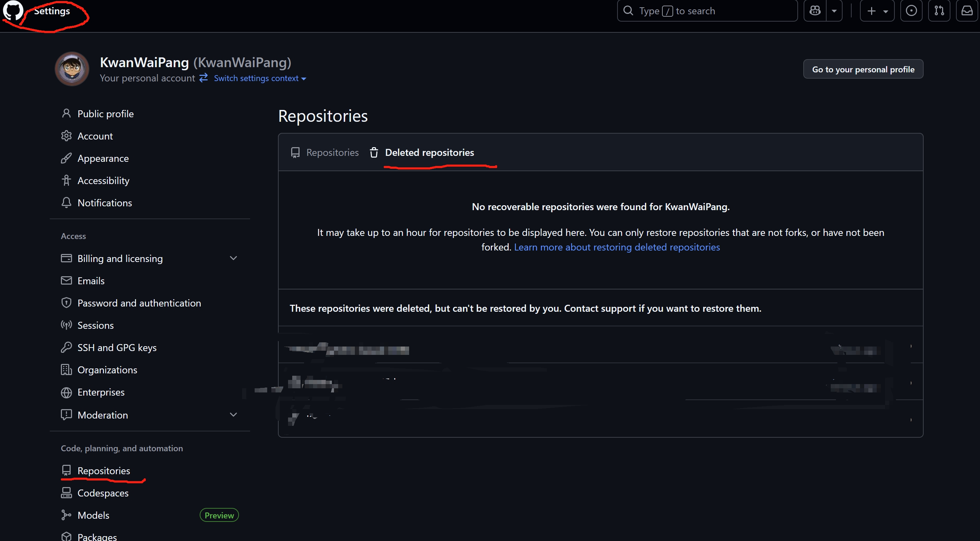Expand the Moderation section chevron
The image size is (980, 541).
233,415
